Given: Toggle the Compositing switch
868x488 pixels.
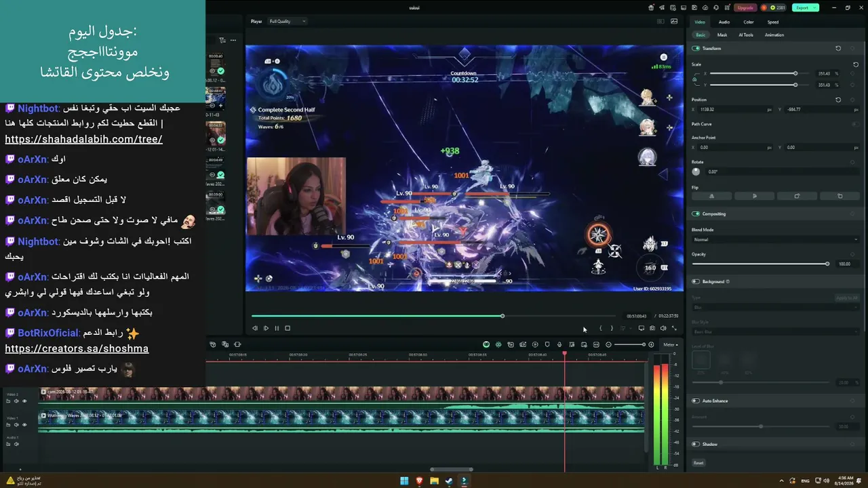Looking at the screenshot, I should click(x=696, y=214).
